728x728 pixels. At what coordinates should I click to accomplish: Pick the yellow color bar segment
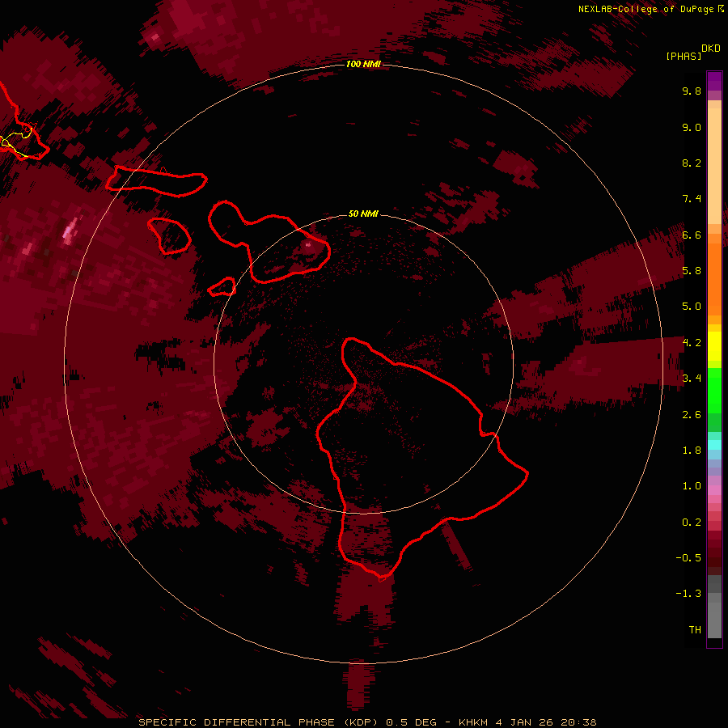coord(714,346)
